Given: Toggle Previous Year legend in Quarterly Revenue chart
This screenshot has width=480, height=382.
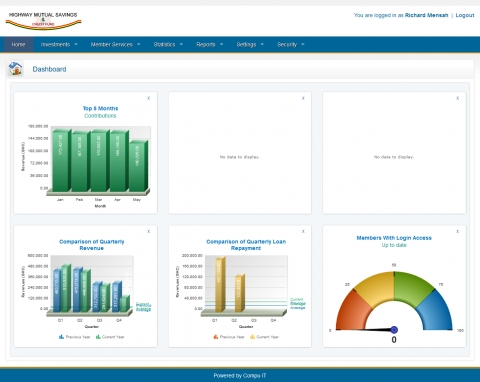Looking at the screenshot, I should [74, 337].
